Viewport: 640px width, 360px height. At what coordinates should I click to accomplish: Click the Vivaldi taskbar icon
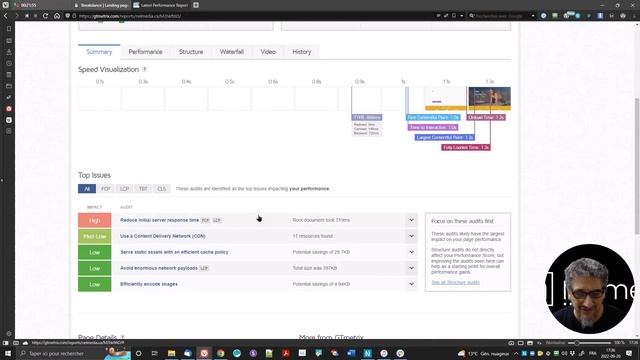pos(204,353)
